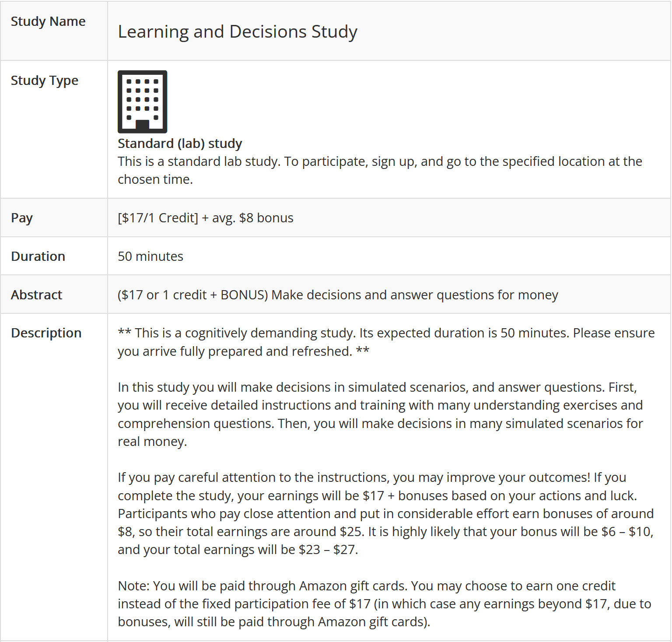The image size is (672, 642).
Task: Select the 'Description' row label
Action: [46, 333]
